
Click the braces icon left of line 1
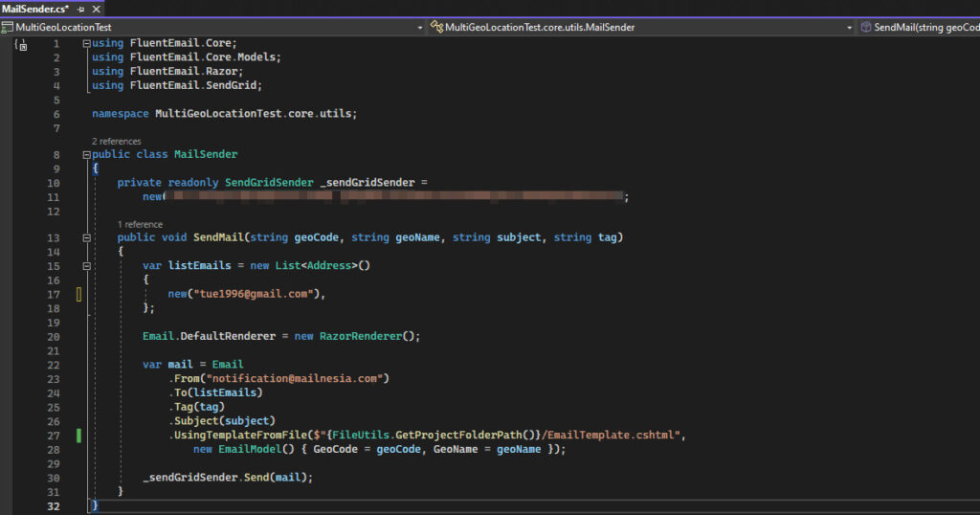pyautogui.click(x=21, y=45)
